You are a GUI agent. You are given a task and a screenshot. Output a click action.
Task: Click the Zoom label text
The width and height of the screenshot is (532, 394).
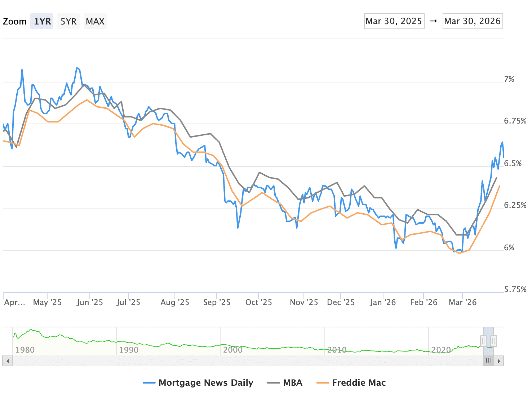coord(15,21)
